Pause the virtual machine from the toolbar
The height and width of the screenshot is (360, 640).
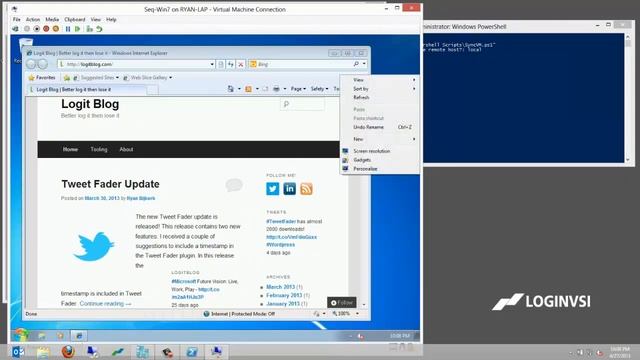(x=68, y=29)
